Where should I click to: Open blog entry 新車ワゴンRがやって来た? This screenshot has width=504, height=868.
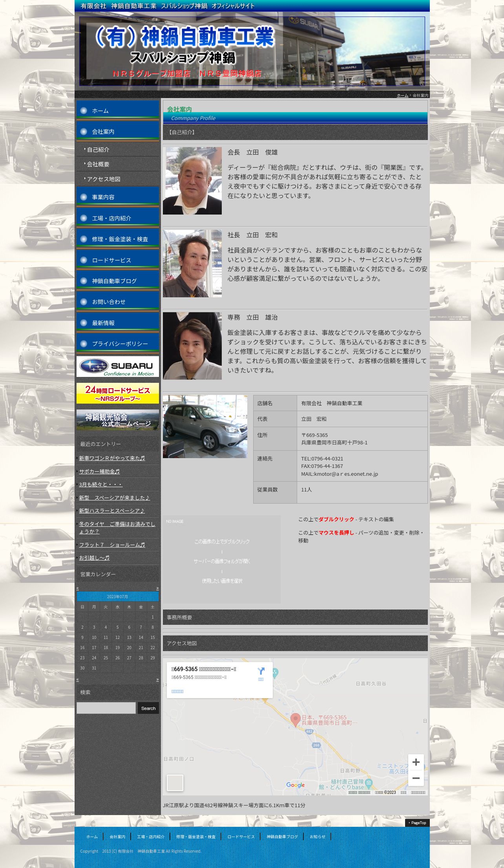point(112,458)
